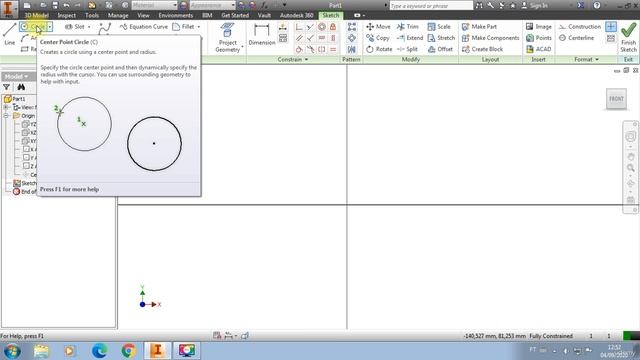Switch to the Inspect tab
This screenshot has height=360, width=640.
[67, 16]
